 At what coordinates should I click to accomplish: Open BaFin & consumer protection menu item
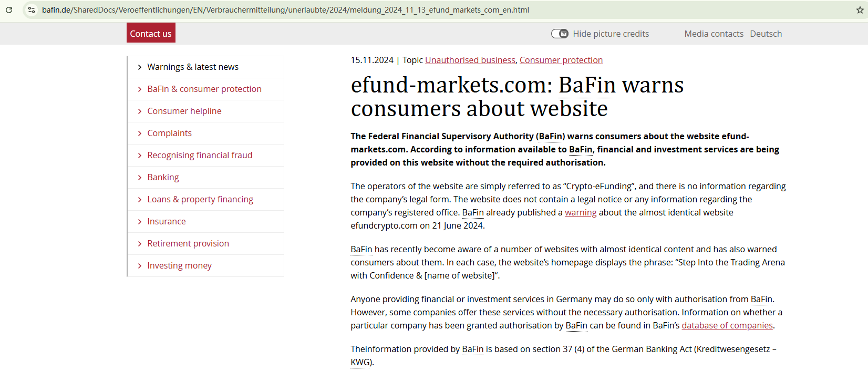tap(204, 89)
